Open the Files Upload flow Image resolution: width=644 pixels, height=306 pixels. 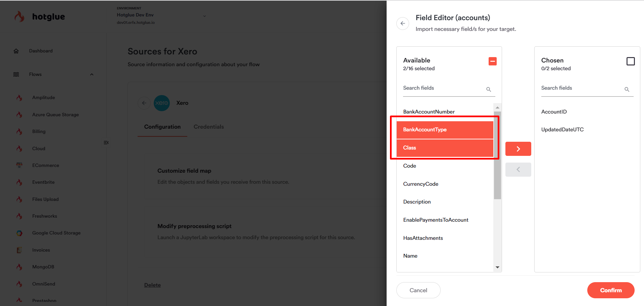45,200
